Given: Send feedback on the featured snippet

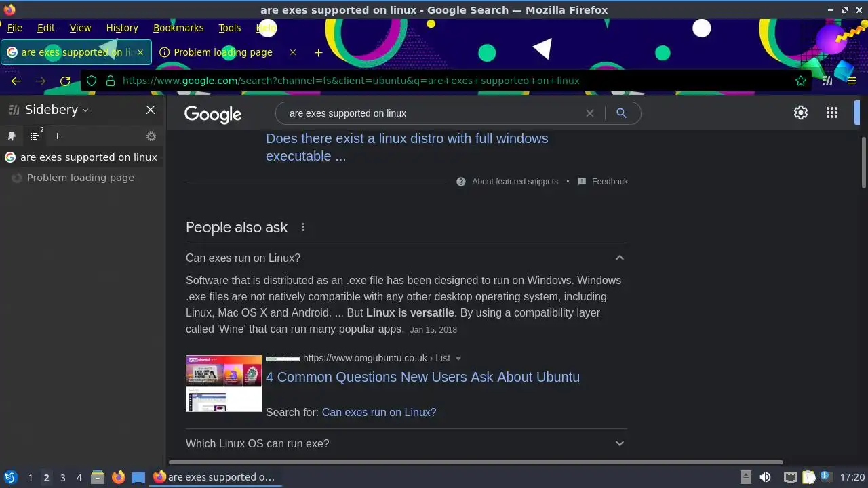Looking at the screenshot, I should tap(603, 182).
